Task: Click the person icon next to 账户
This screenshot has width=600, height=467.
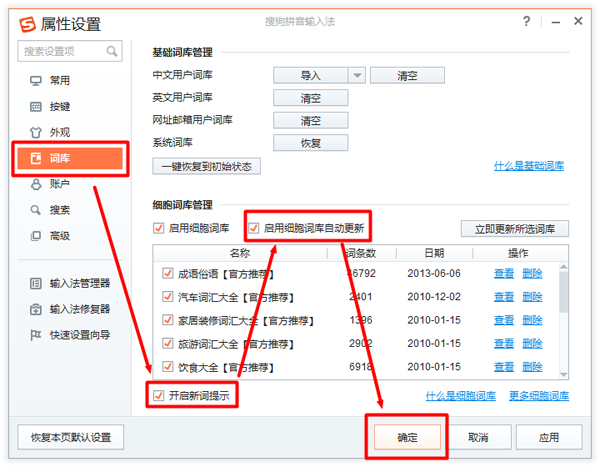Action: pos(36,184)
